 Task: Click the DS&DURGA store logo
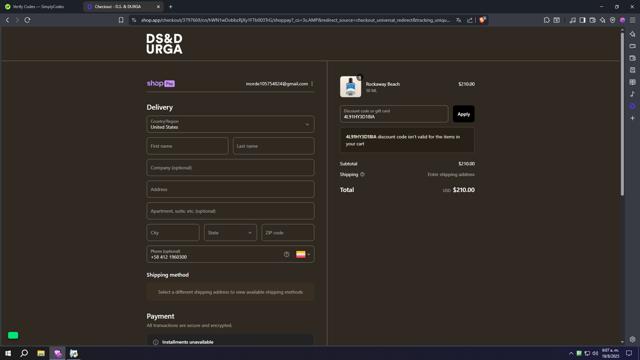pos(164,44)
